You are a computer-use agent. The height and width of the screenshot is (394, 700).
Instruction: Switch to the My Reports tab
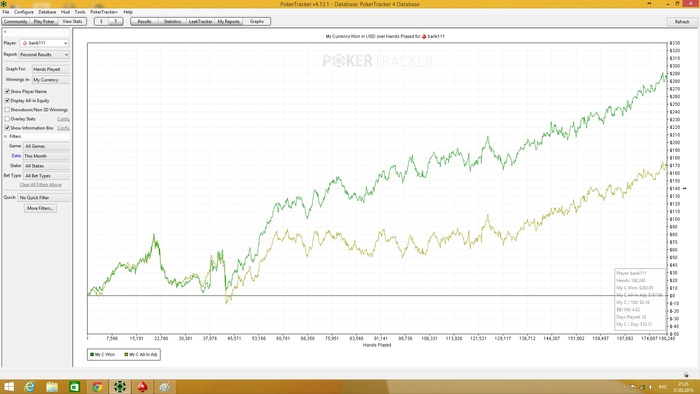(229, 21)
